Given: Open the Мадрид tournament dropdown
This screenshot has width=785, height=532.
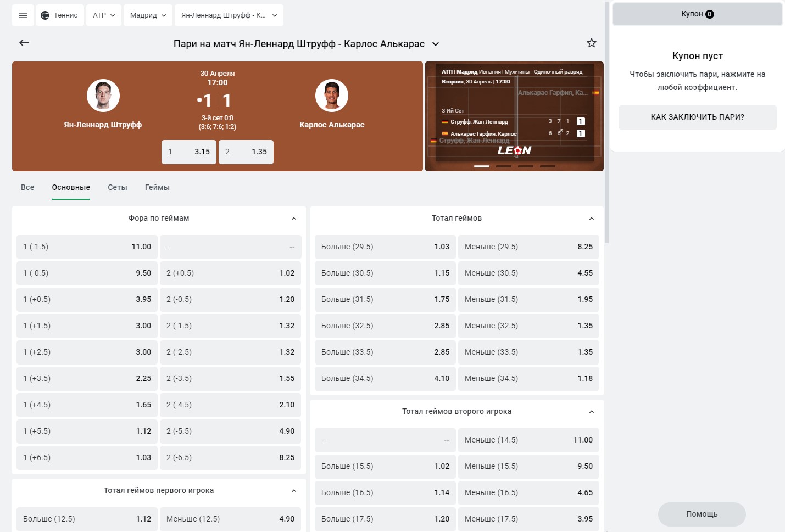Looking at the screenshot, I should (148, 15).
